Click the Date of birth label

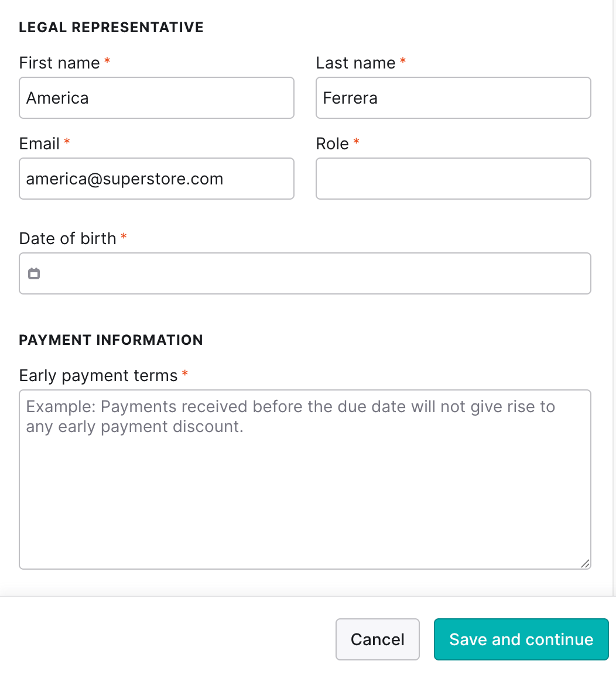67,239
